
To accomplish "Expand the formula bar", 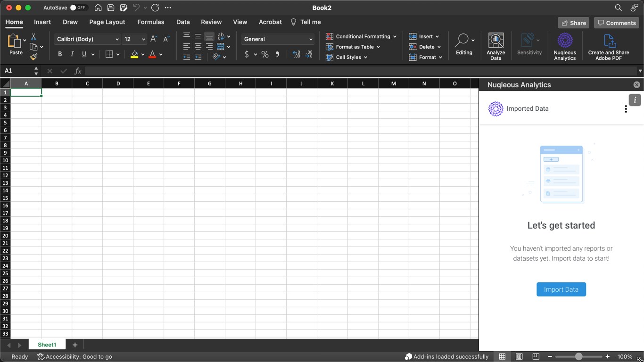I will click(640, 71).
